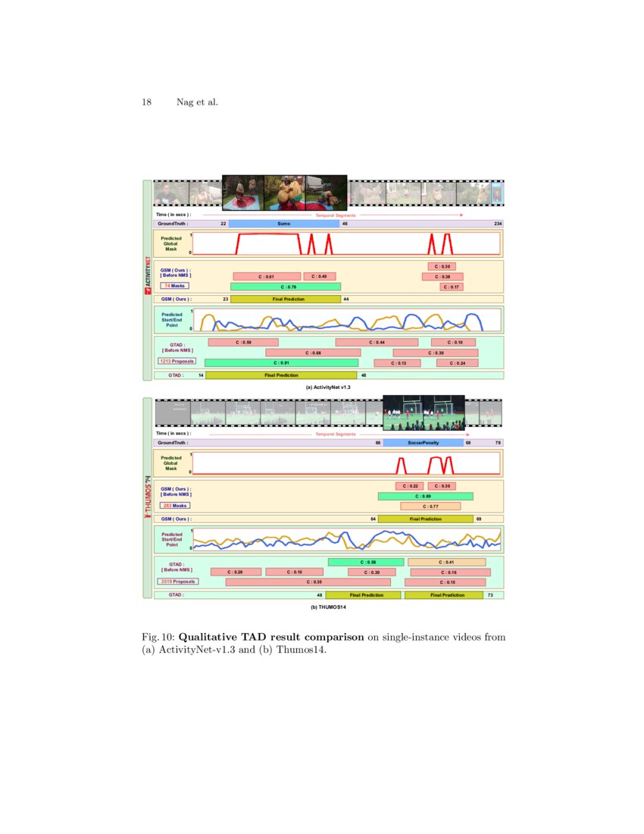Click the highlighted sumo wrestling video frame

point(284,193)
